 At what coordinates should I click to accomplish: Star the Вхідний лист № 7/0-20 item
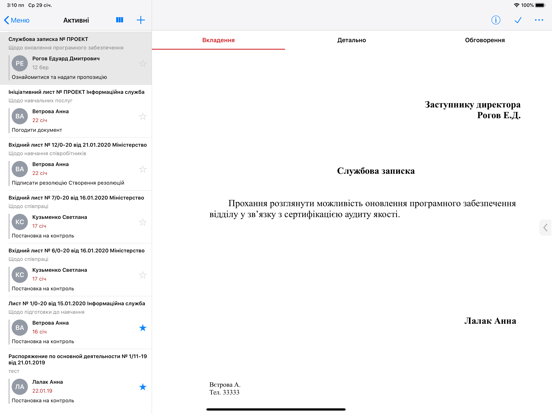click(143, 222)
